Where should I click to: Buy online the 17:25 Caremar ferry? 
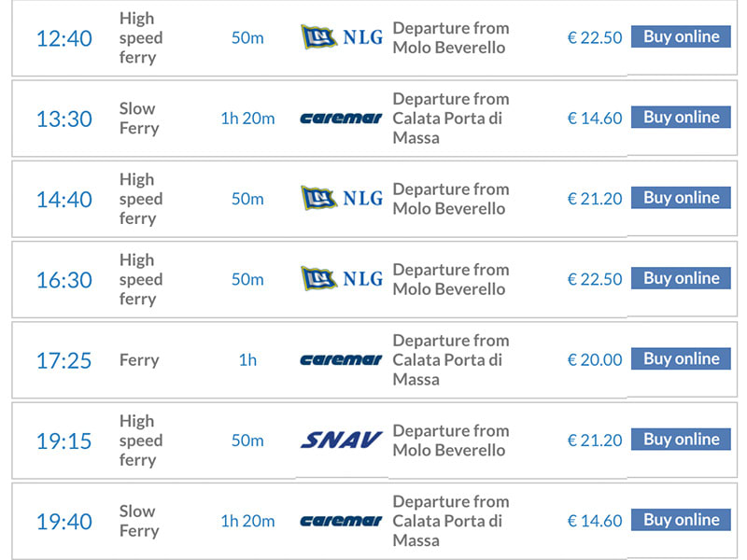pos(681,358)
